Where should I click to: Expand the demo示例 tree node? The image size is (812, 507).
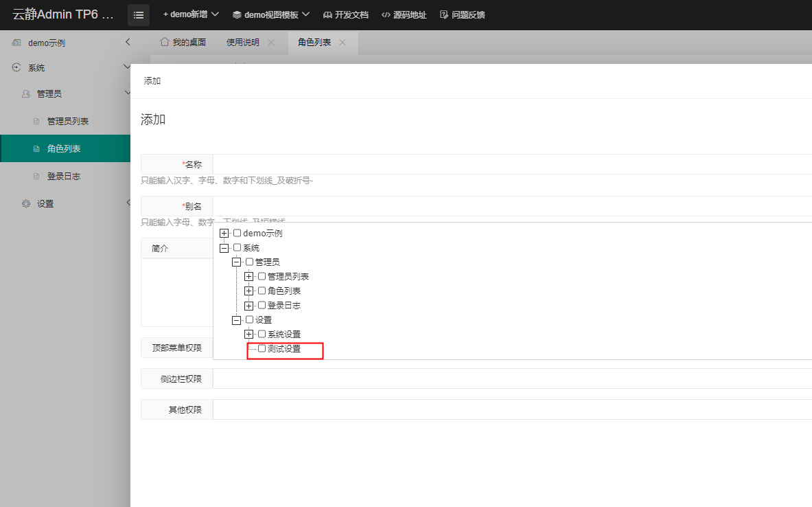[x=224, y=234]
